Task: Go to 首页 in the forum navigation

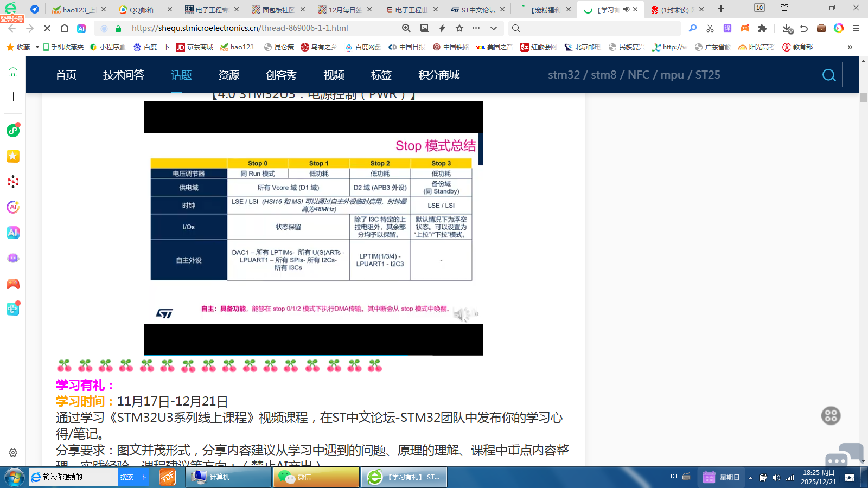Action: coord(66,75)
